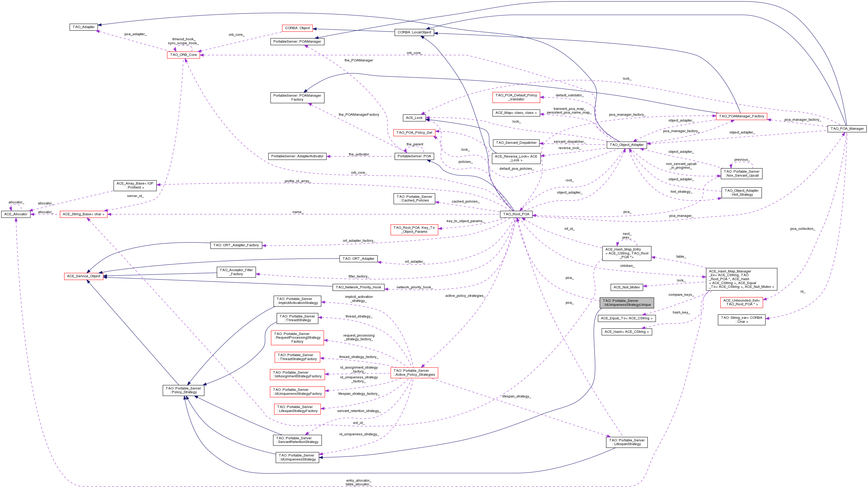Click the ACE_Hash_Map_Manager_Ex template node
This screenshot has height=488, width=868.
click(x=741, y=279)
